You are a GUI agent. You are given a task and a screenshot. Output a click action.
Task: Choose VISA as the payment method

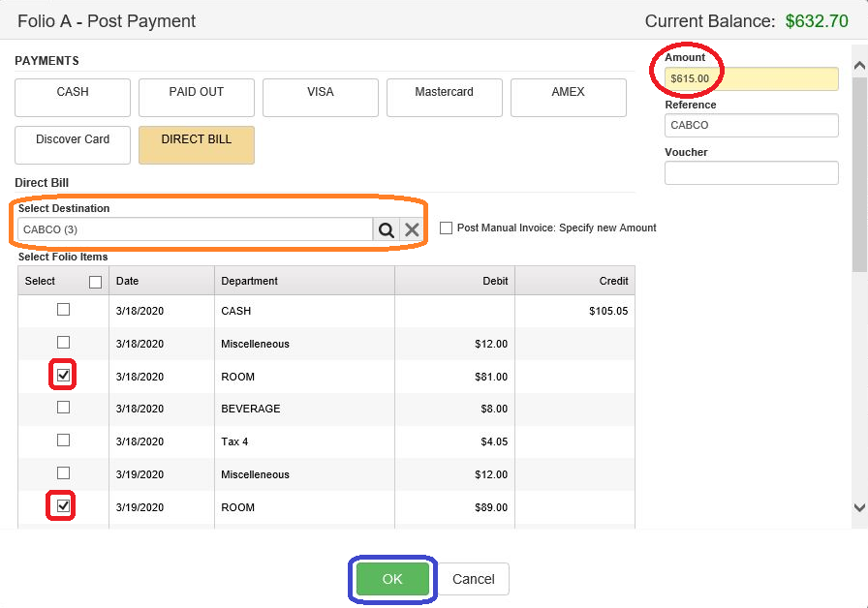point(320,97)
